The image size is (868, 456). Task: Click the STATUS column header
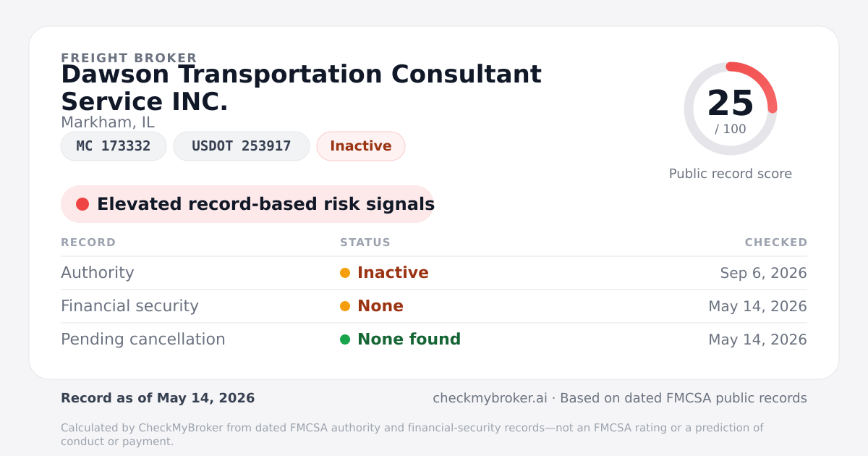coord(365,242)
